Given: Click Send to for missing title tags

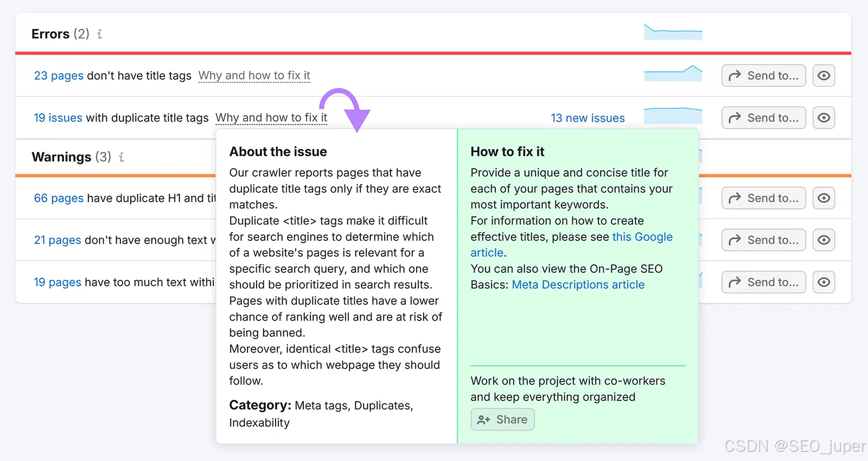Looking at the screenshot, I should click(x=763, y=75).
